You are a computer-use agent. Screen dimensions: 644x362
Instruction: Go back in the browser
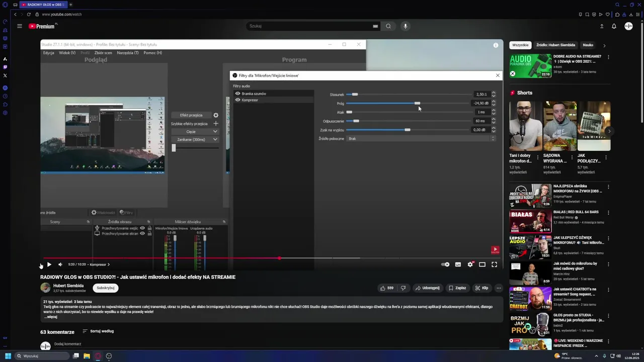15,14
